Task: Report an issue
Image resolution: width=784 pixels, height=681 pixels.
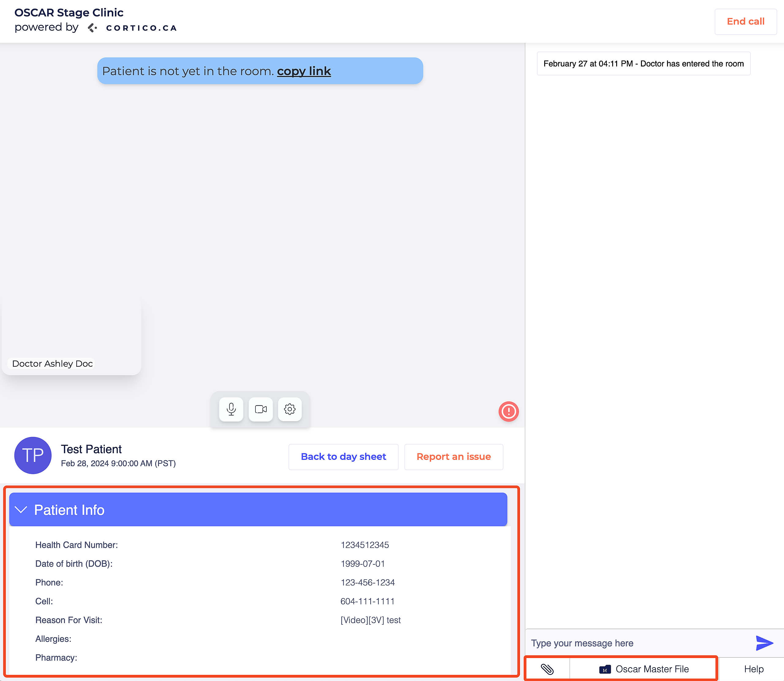Action: click(x=454, y=457)
